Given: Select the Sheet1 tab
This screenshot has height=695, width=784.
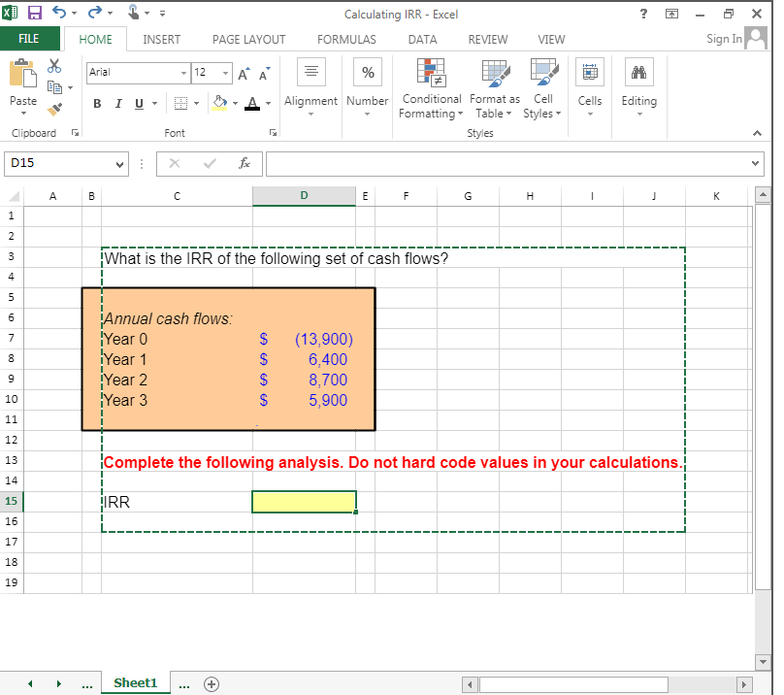Looking at the screenshot, I should [135, 682].
